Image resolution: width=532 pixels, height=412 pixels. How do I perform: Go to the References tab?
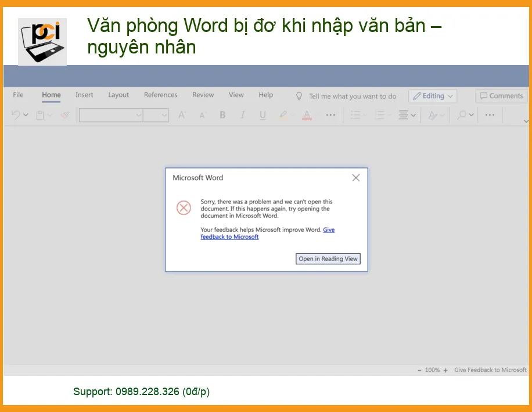tap(160, 95)
